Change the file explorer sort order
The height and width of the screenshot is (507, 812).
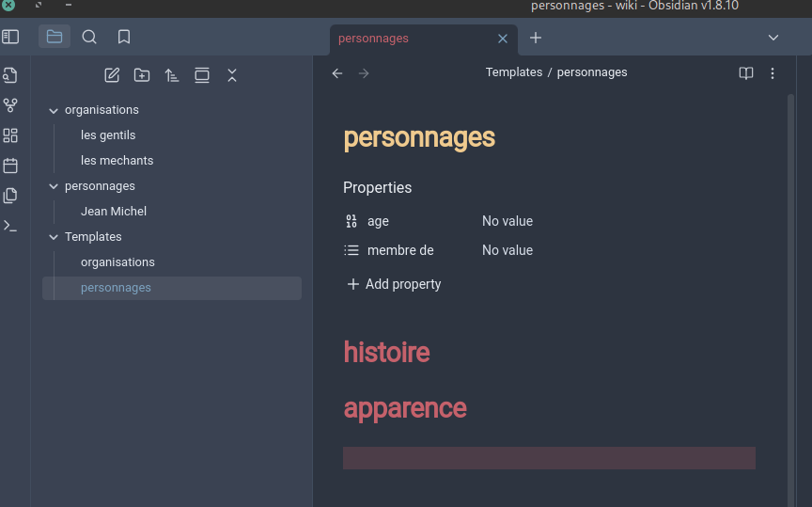(x=172, y=75)
